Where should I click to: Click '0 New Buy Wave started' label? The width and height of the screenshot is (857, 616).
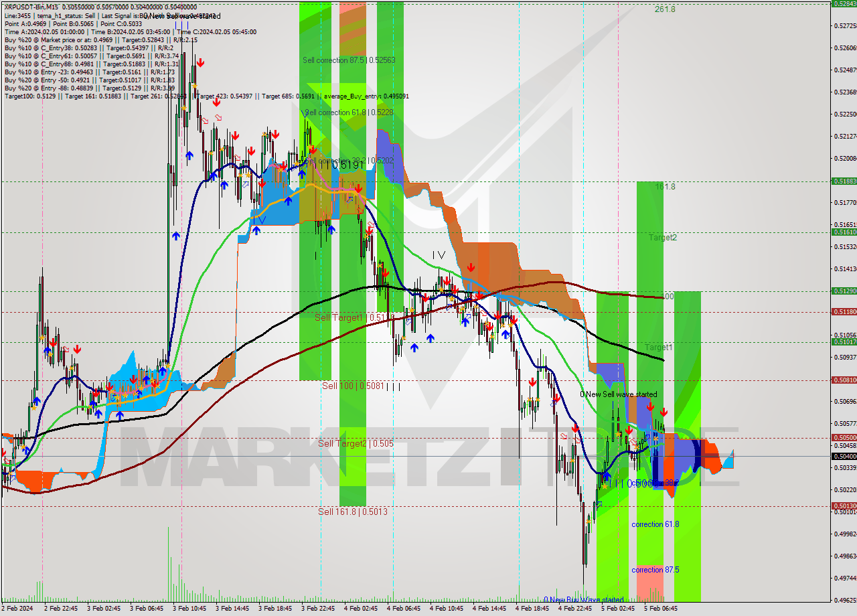(583, 600)
